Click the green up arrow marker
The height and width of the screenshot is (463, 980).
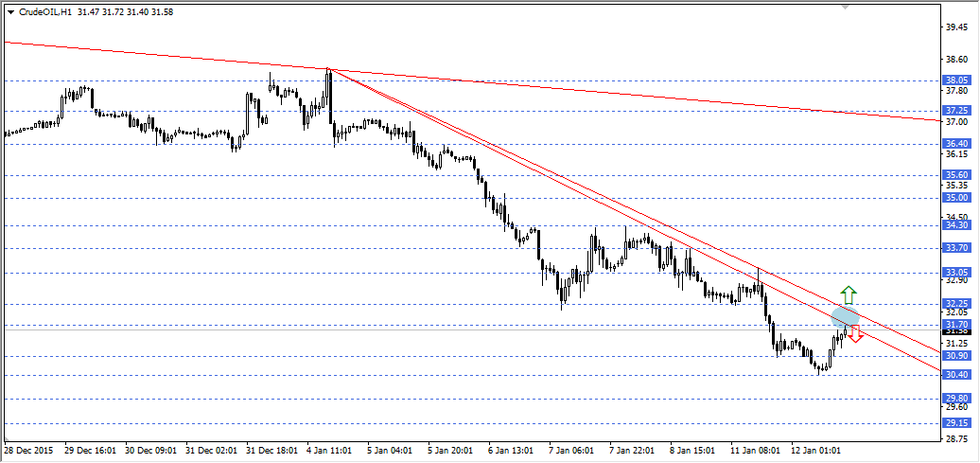click(x=849, y=294)
